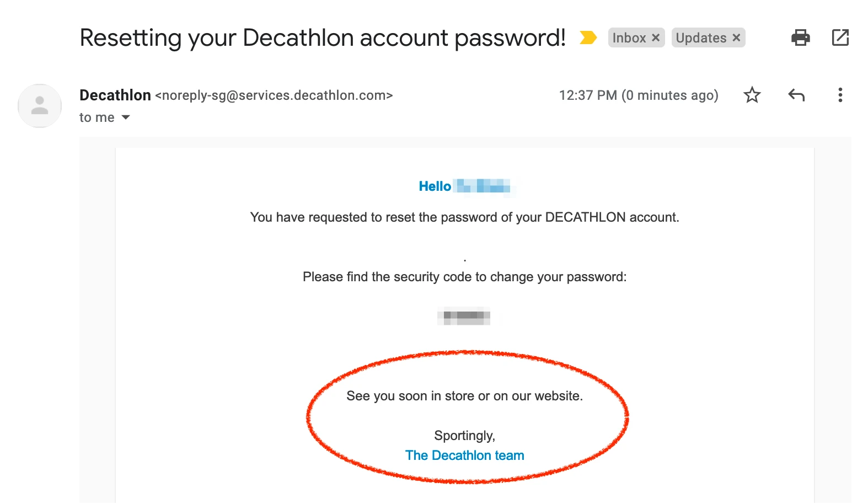The image size is (868, 504).
Task: Click the blurred name after Hello
Action: [484, 186]
